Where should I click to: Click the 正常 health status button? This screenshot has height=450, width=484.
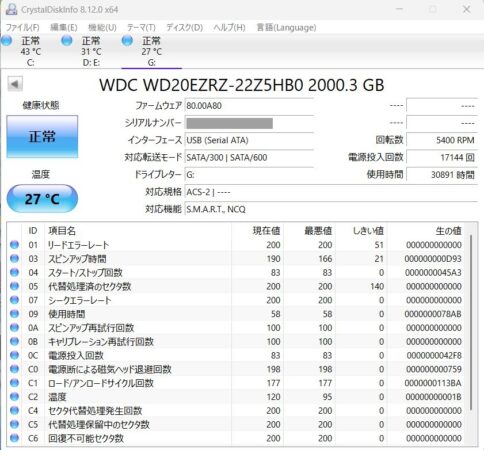42,136
